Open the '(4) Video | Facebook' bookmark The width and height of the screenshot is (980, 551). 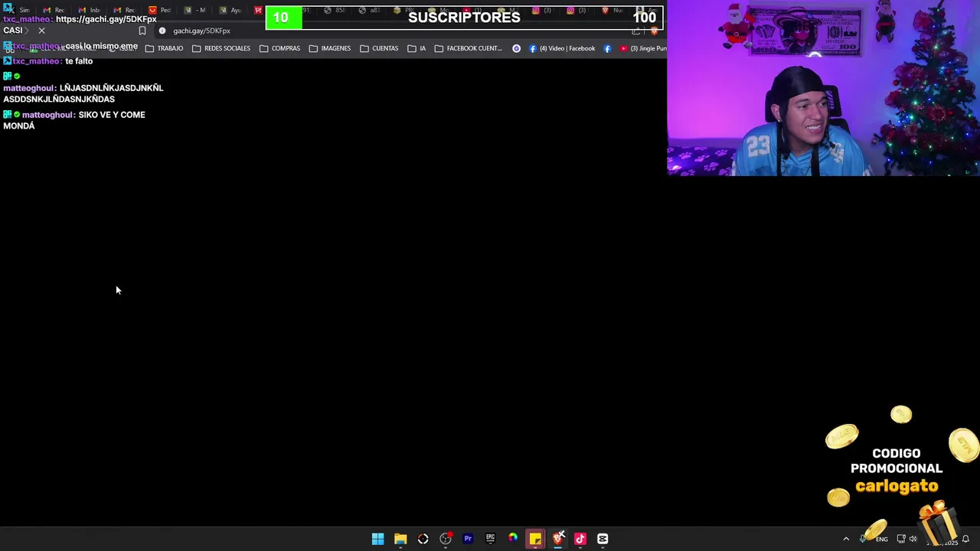pyautogui.click(x=562, y=48)
